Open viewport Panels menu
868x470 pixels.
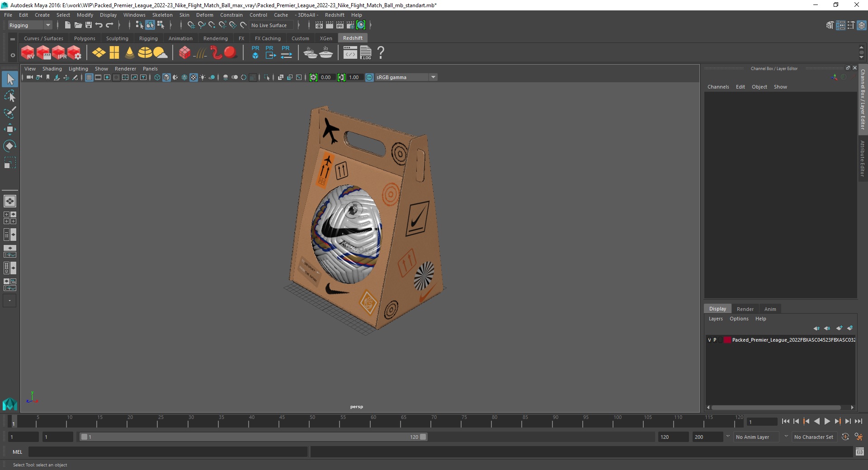tap(150, 69)
